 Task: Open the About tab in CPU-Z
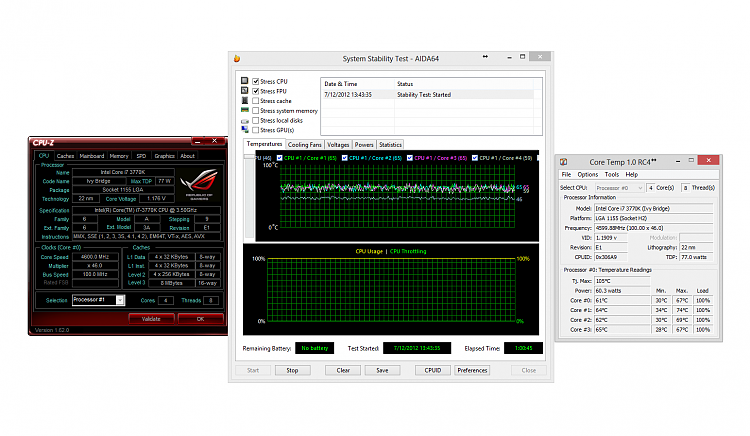pyautogui.click(x=188, y=156)
